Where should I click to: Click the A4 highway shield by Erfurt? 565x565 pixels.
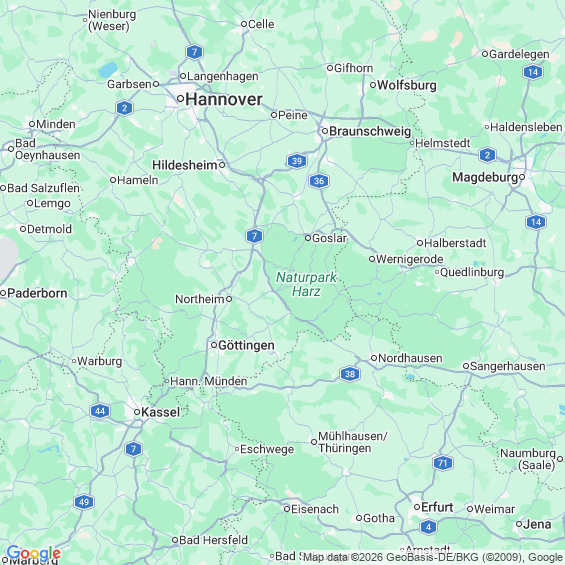[428, 527]
